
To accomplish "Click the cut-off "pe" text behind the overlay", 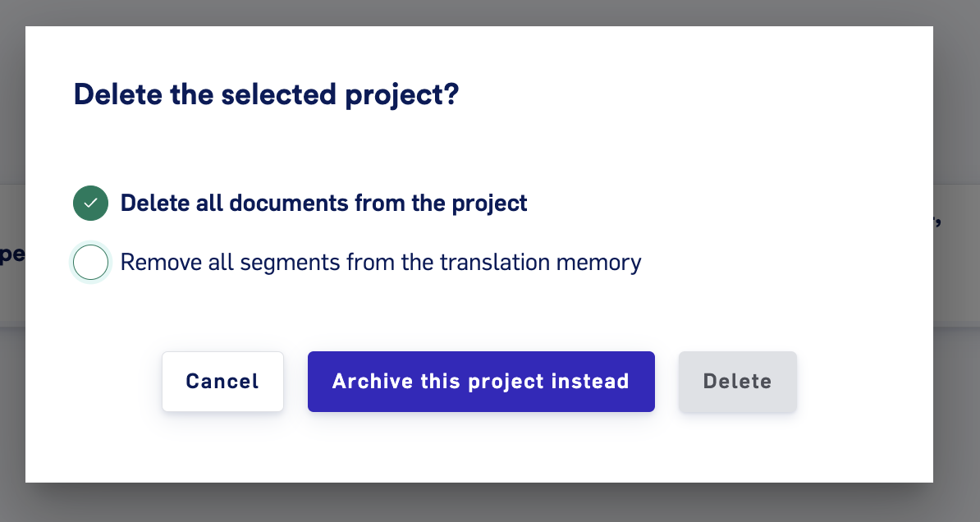I will [x=11, y=255].
